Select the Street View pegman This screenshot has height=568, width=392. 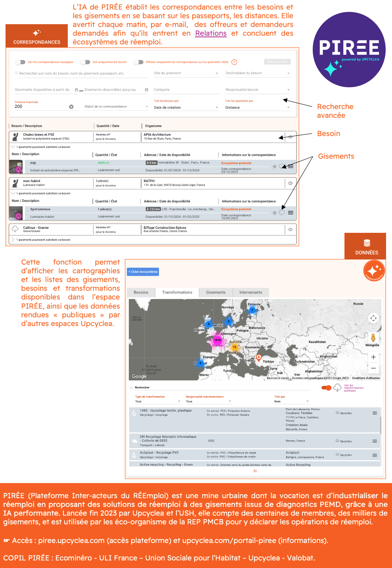pos(373,338)
